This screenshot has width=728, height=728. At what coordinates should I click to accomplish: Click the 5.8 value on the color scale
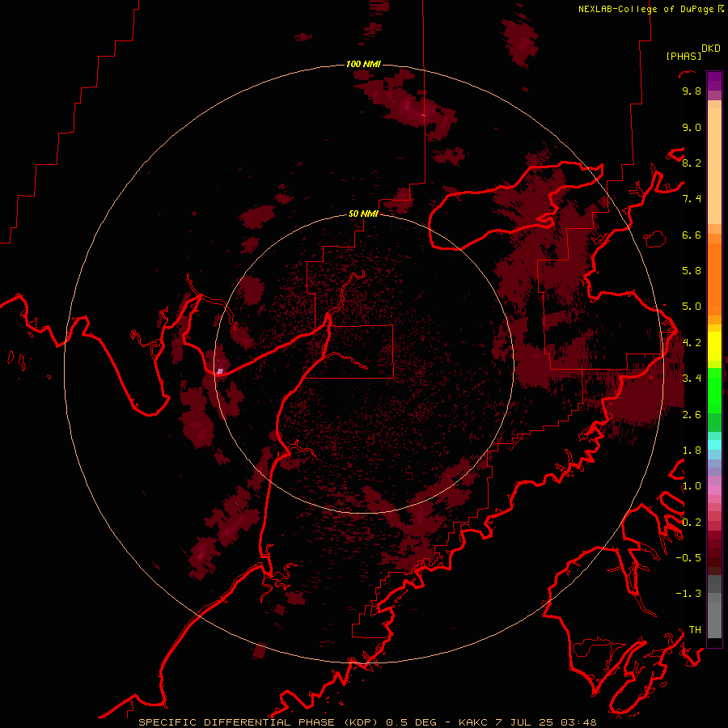[692, 271]
